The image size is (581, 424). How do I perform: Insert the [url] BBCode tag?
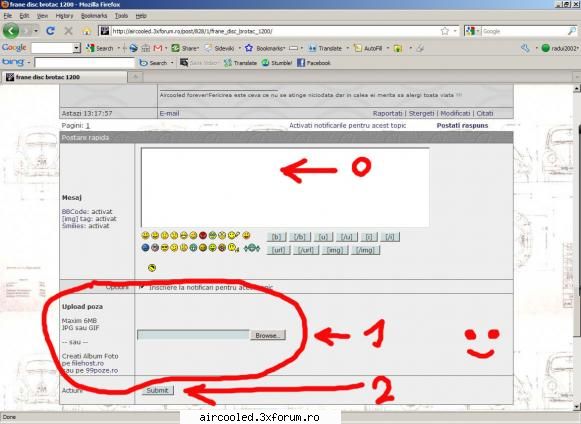[x=278, y=250]
